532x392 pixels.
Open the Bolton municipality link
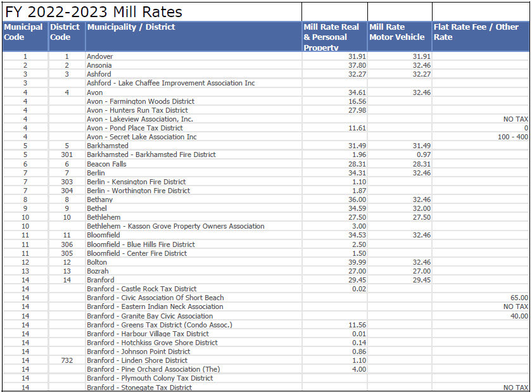point(96,262)
